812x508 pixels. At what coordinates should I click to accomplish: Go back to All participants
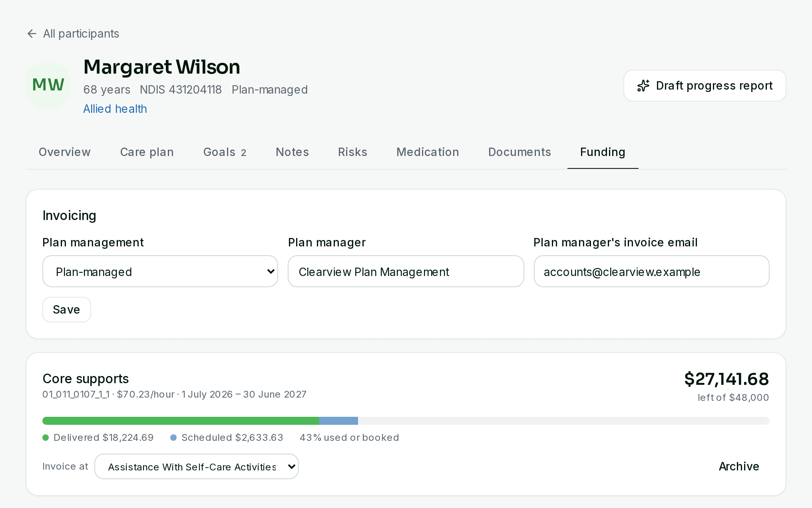click(73, 34)
